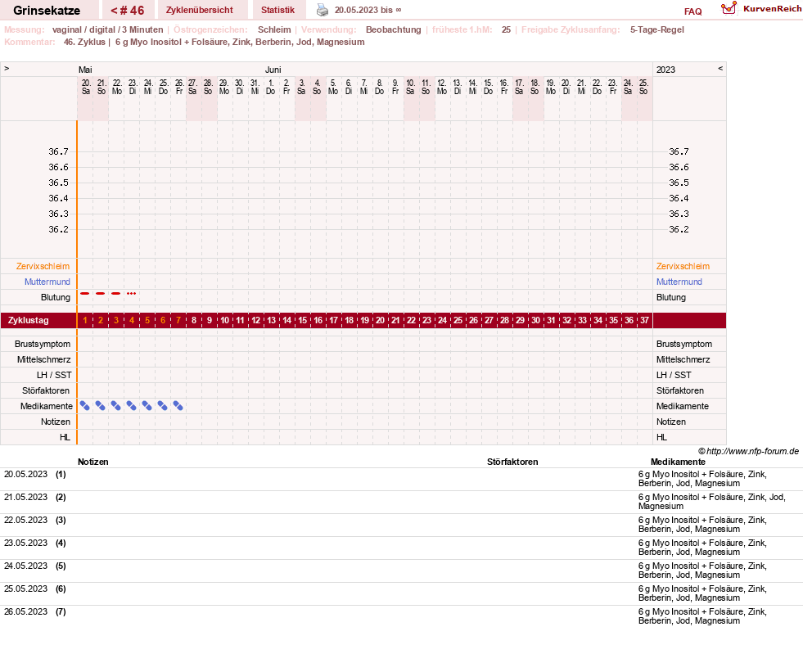Click the right Muttermund label

click(679, 282)
